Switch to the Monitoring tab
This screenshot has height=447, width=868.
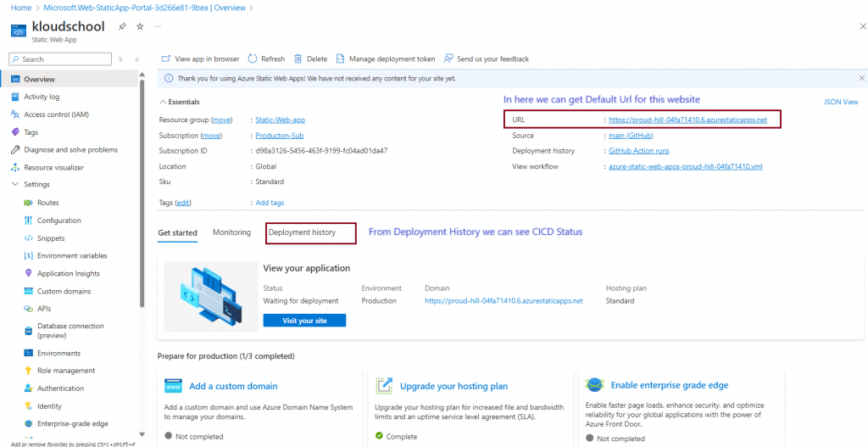231,232
